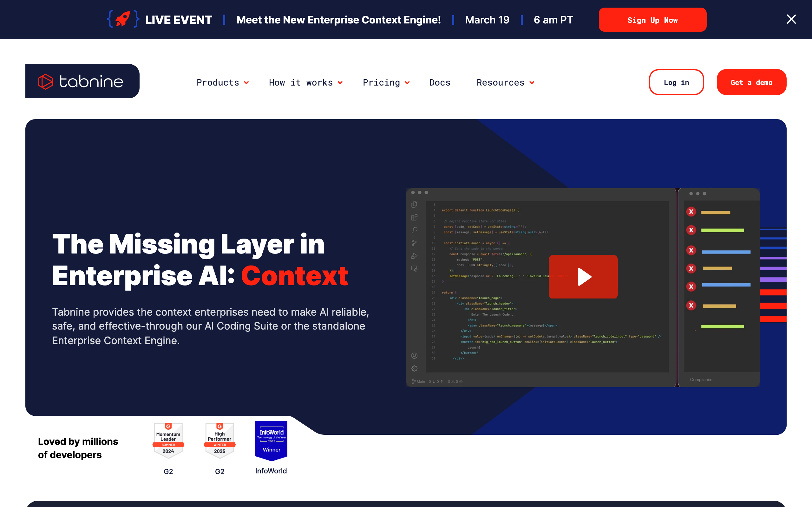Click the Get a demo button

click(751, 82)
